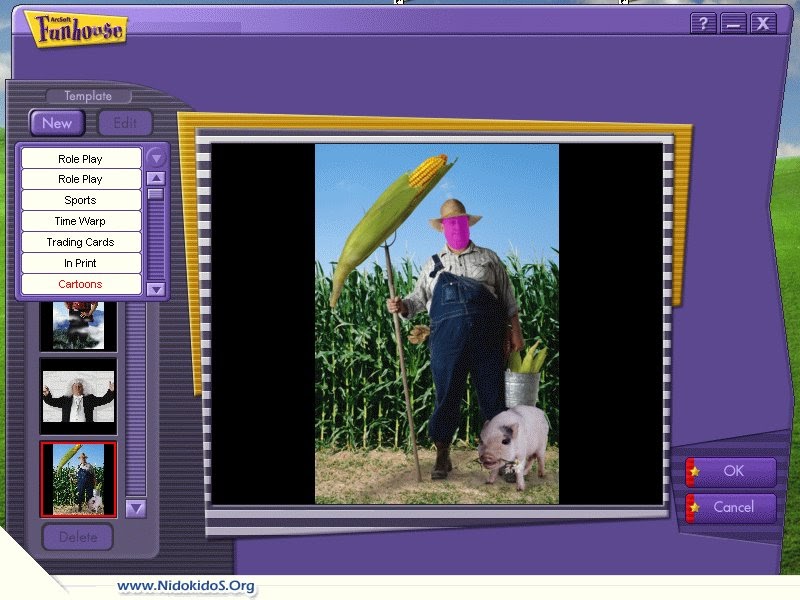The height and width of the screenshot is (600, 800).
Task: Select the man-in-clouds template thumbnail
Action: pyautogui.click(x=78, y=326)
